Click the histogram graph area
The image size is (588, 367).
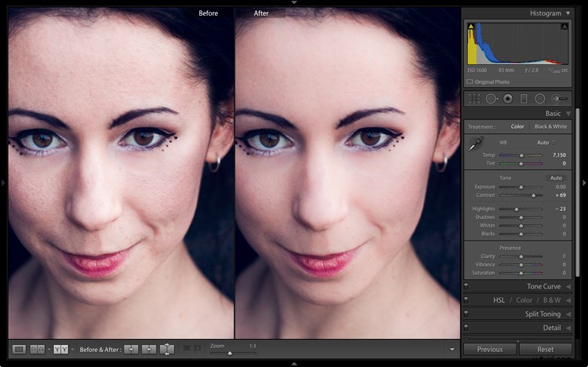coord(517,44)
